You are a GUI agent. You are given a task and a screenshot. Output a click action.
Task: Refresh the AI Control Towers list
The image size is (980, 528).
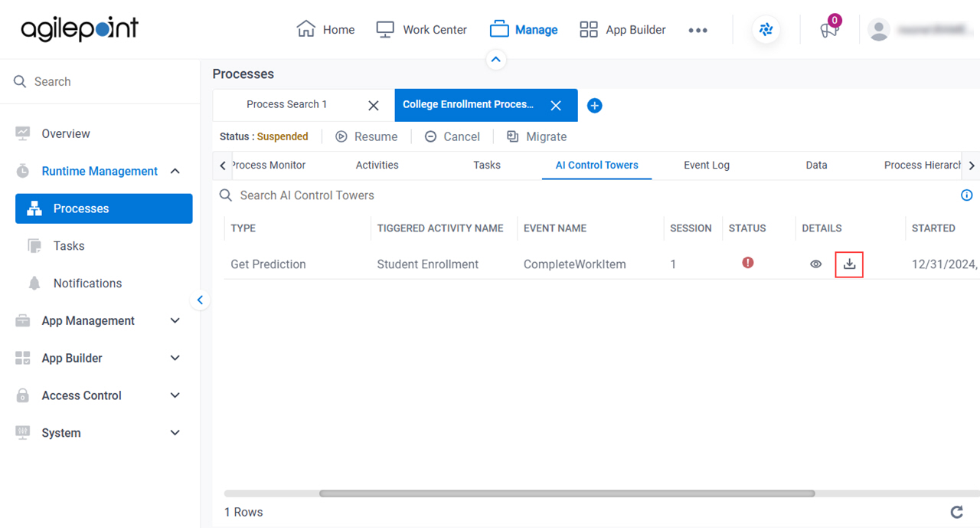pyautogui.click(x=956, y=512)
